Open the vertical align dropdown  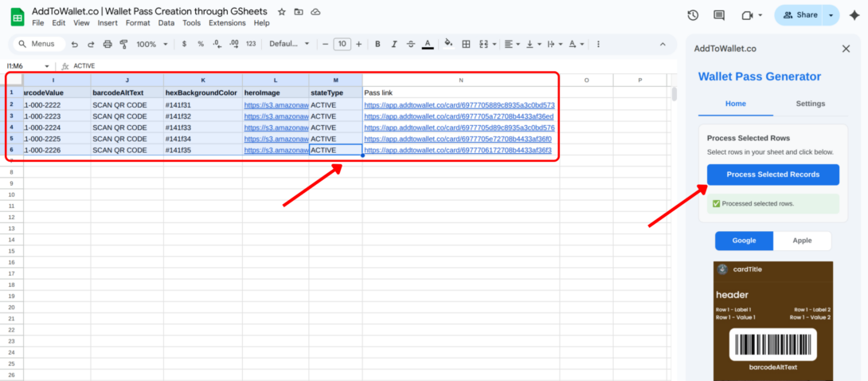coord(533,45)
